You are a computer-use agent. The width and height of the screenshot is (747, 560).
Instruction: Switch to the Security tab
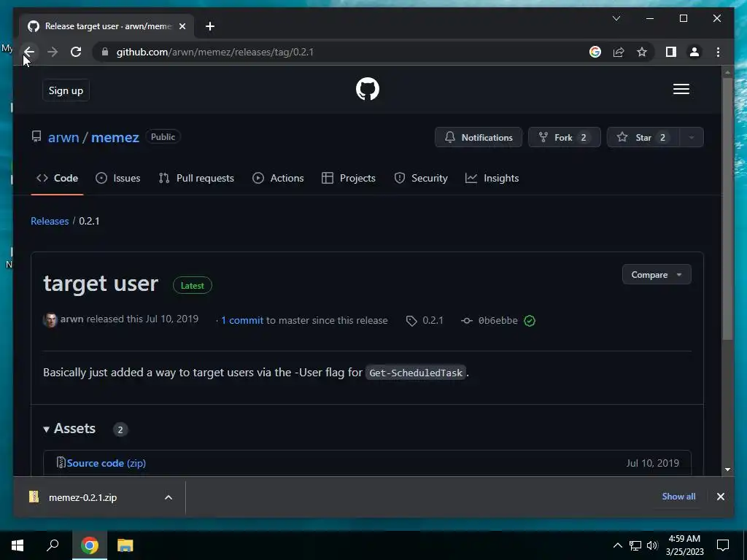click(x=421, y=178)
